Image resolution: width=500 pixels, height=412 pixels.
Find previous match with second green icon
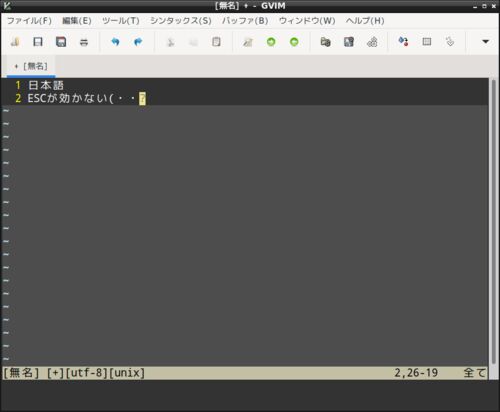pyautogui.click(x=294, y=42)
